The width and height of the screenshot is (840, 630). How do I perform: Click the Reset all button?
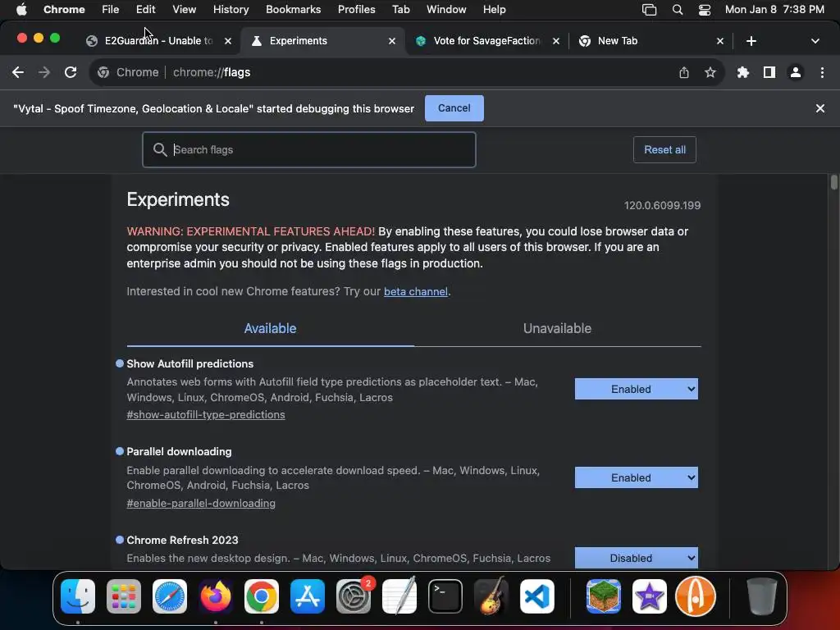click(x=664, y=150)
